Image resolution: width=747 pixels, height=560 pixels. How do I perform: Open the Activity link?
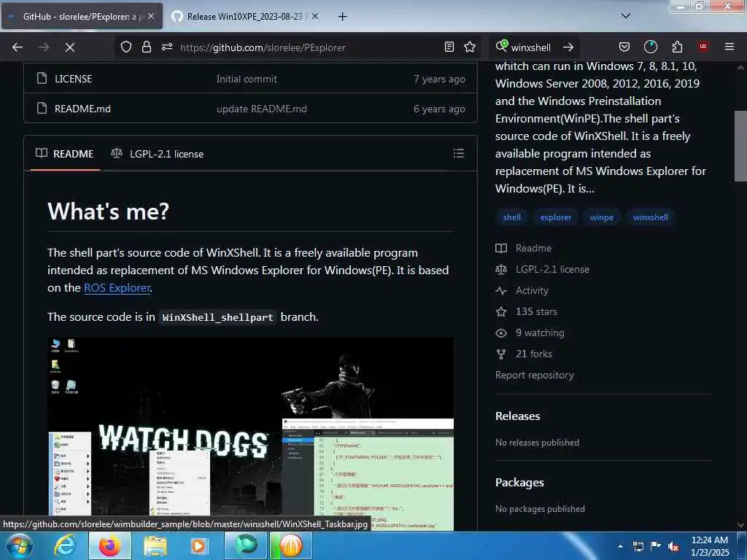tap(522, 290)
